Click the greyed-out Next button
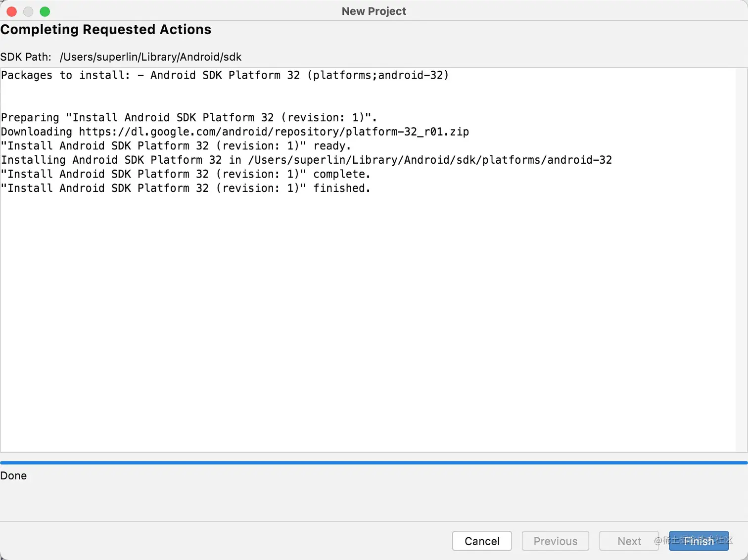 tap(629, 541)
